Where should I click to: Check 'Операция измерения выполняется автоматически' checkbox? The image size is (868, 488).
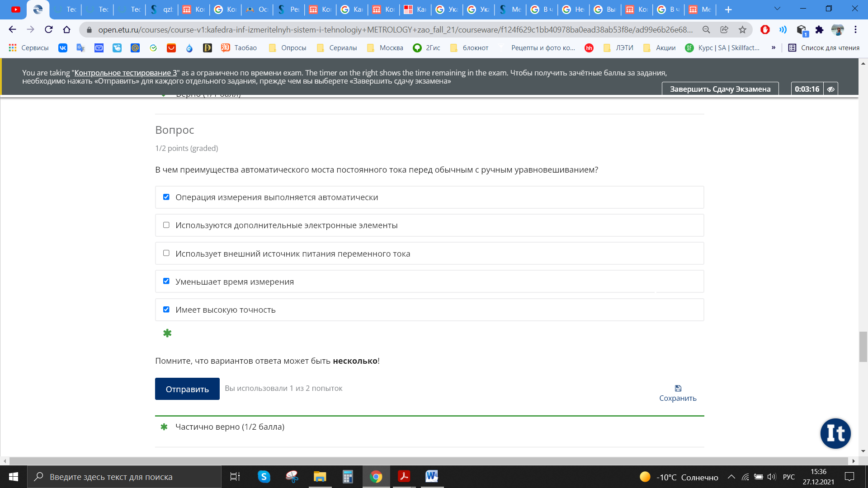click(166, 197)
